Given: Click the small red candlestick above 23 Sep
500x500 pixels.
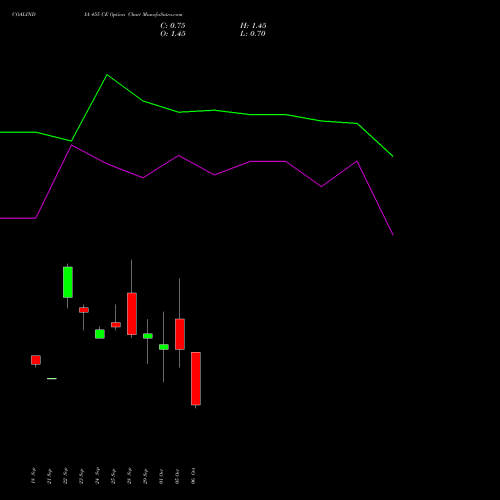Looking at the screenshot, I should click(84, 310).
